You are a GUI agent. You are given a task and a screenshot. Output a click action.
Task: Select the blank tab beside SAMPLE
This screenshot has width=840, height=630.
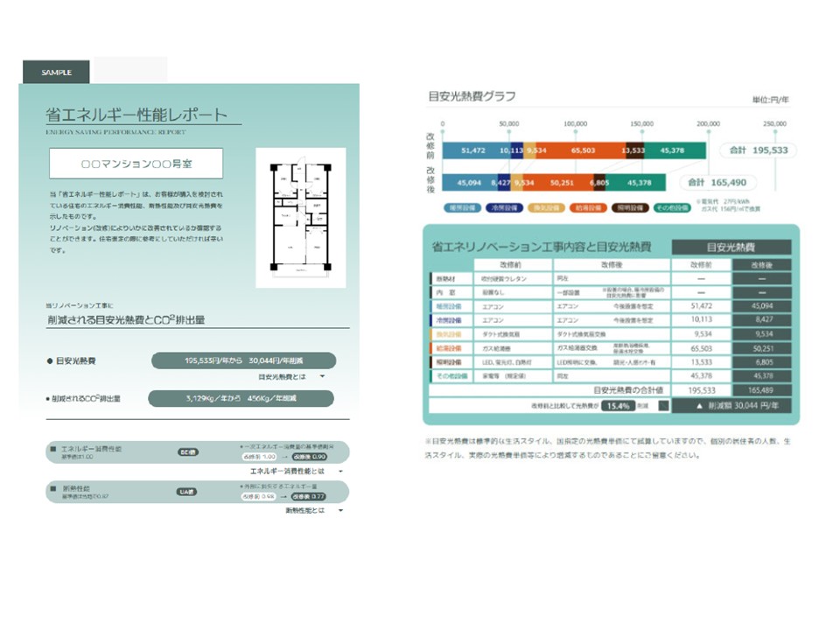click(x=130, y=71)
